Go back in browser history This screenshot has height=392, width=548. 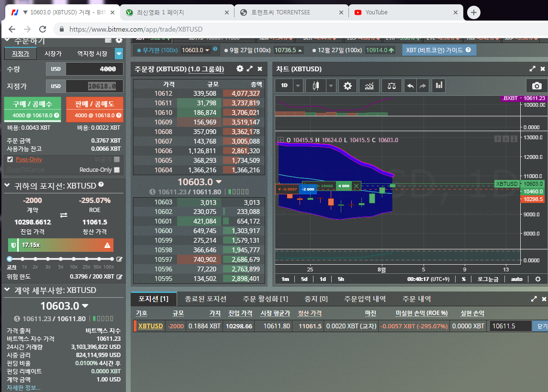[12, 29]
